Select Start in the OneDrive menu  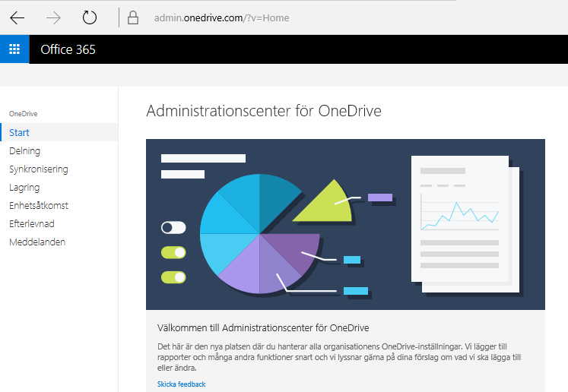pyautogui.click(x=59, y=132)
